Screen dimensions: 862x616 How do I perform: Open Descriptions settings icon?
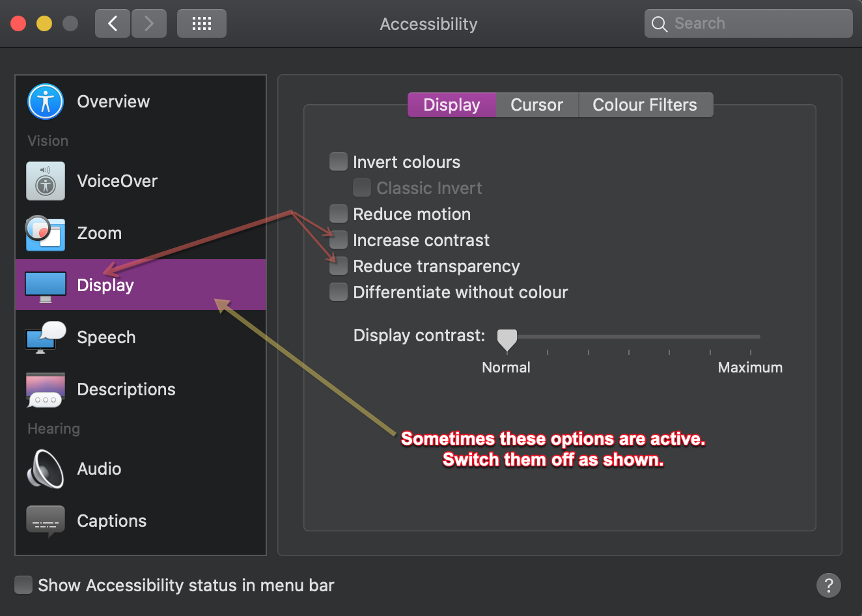click(x=46, y=389)
